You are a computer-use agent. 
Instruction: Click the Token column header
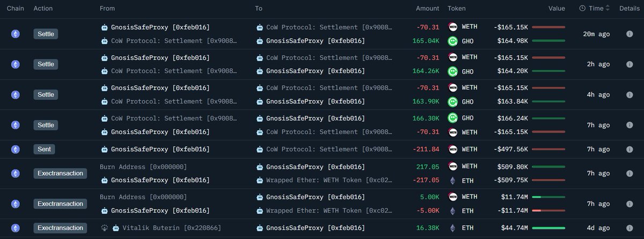point(457,9)
